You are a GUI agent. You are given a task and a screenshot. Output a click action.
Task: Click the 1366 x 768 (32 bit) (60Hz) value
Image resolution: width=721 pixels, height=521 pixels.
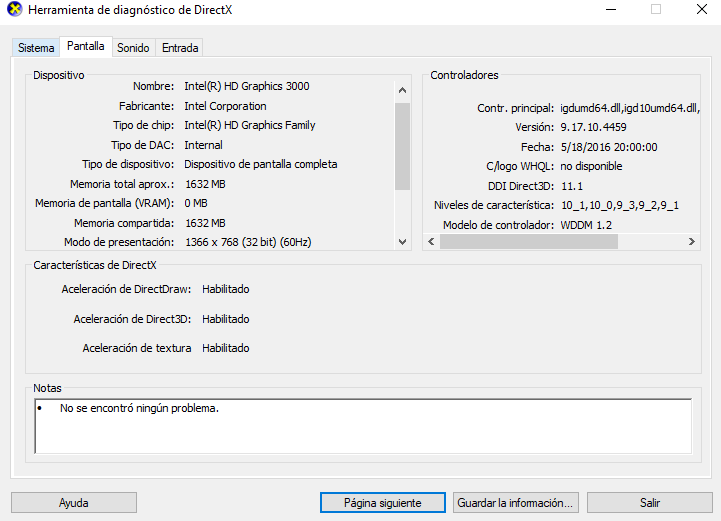click(x=248, y=242)
